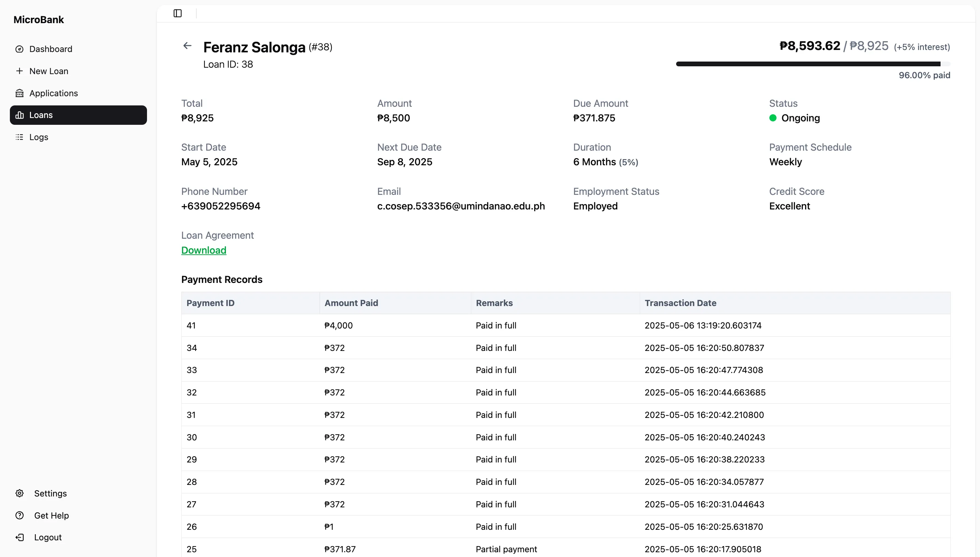Download the loan agreement

point(203,250)
